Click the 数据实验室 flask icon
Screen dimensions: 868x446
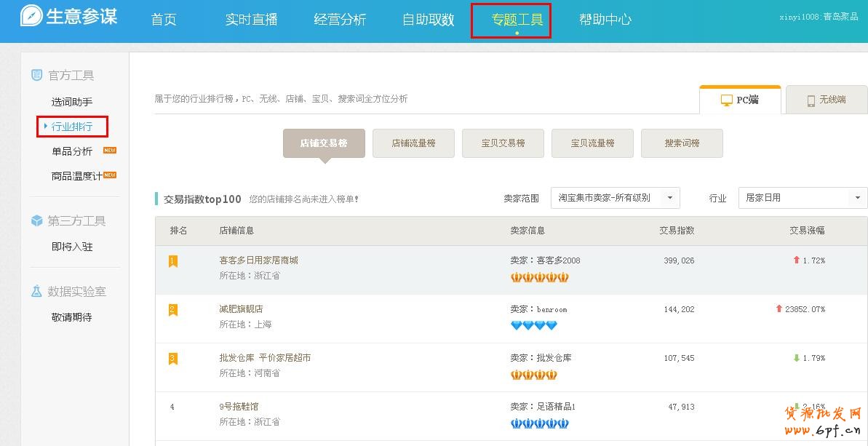coord(36,291)
